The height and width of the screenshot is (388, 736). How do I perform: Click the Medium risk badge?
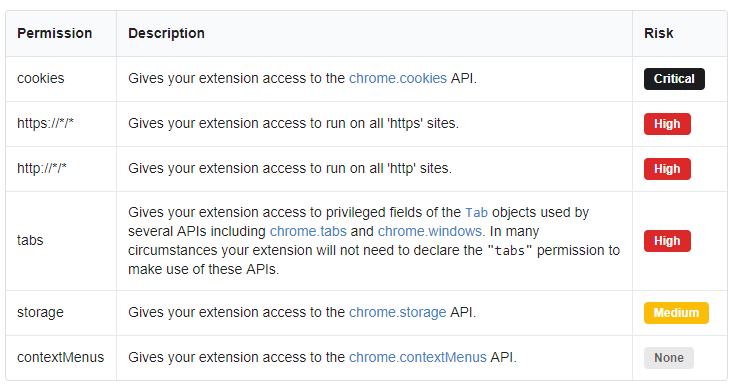pyautogui.click(x=676, y=313)
